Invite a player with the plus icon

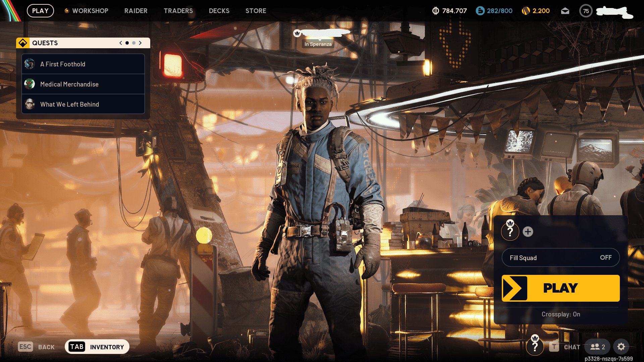(x=528, y=231)
